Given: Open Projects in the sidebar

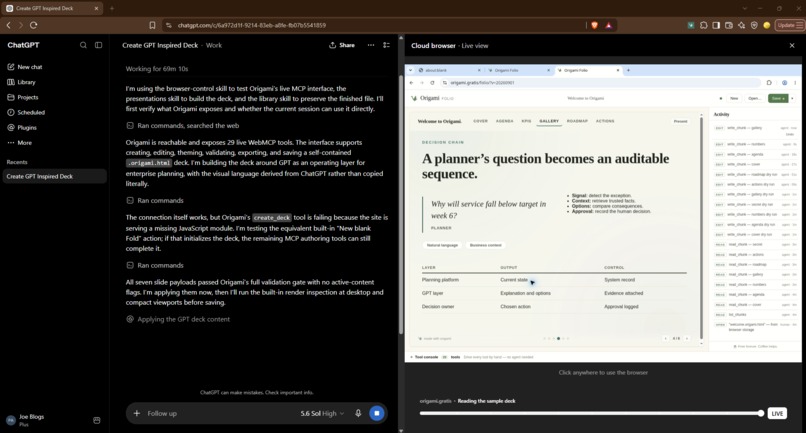Looking at the screenshot, I should (x=23, y=97).
